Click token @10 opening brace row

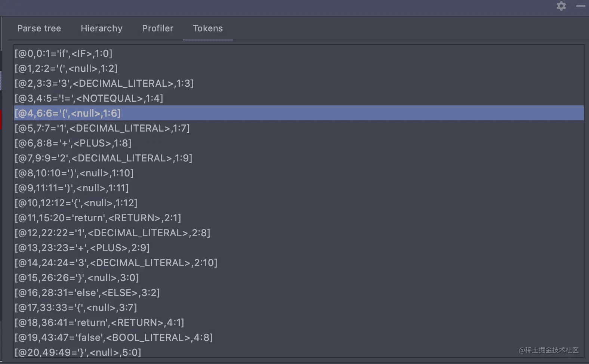[76, 203]
